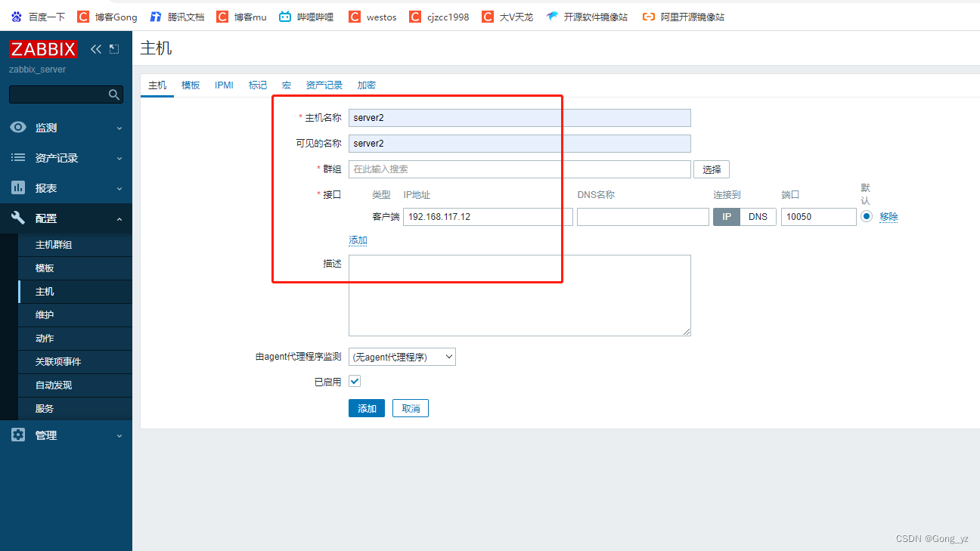Focus the DNS名称 input field

(x=643, y=217)
